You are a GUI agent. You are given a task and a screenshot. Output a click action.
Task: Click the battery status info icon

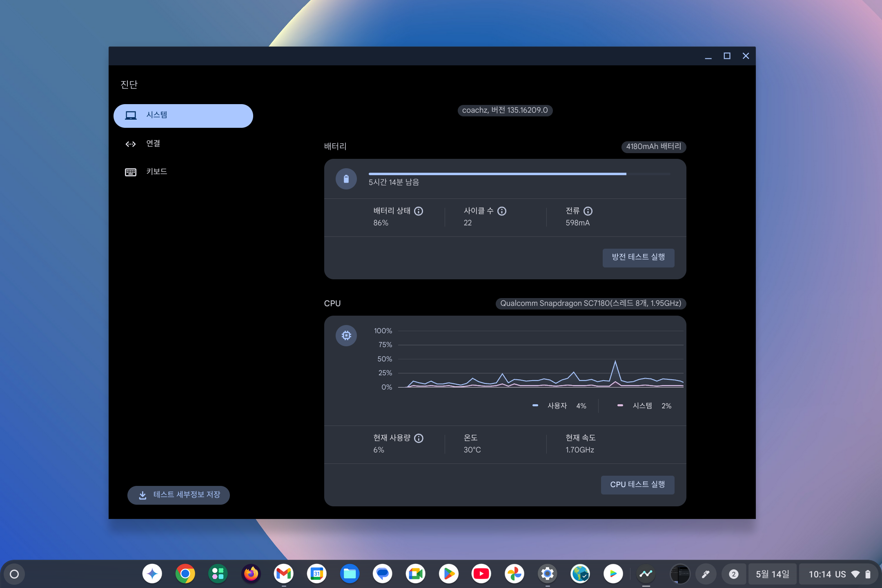[x=419, y=211]
